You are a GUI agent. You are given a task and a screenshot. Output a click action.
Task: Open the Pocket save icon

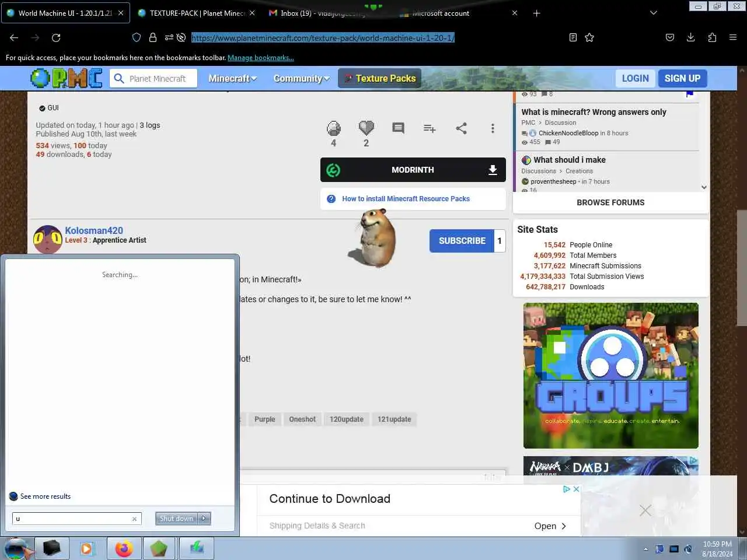[x=670, y=37]
